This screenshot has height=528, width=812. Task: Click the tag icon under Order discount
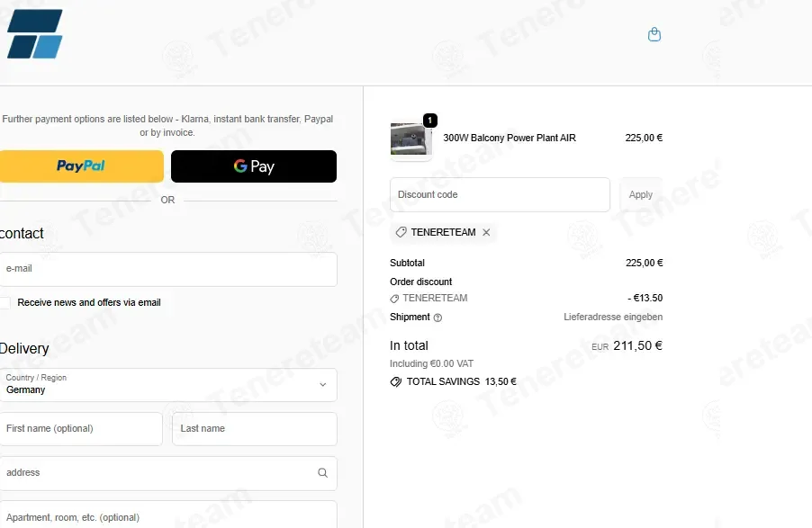pyautogui.click(x=394, y=299)
